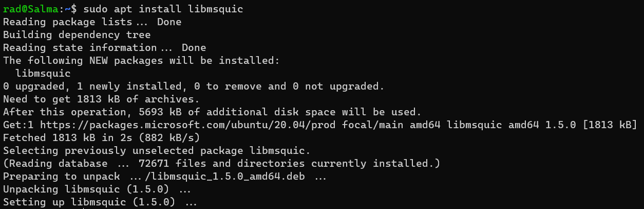Click the indented libmsquic package name
Viewport: 644px width, 209px height.
coord(43,74)
